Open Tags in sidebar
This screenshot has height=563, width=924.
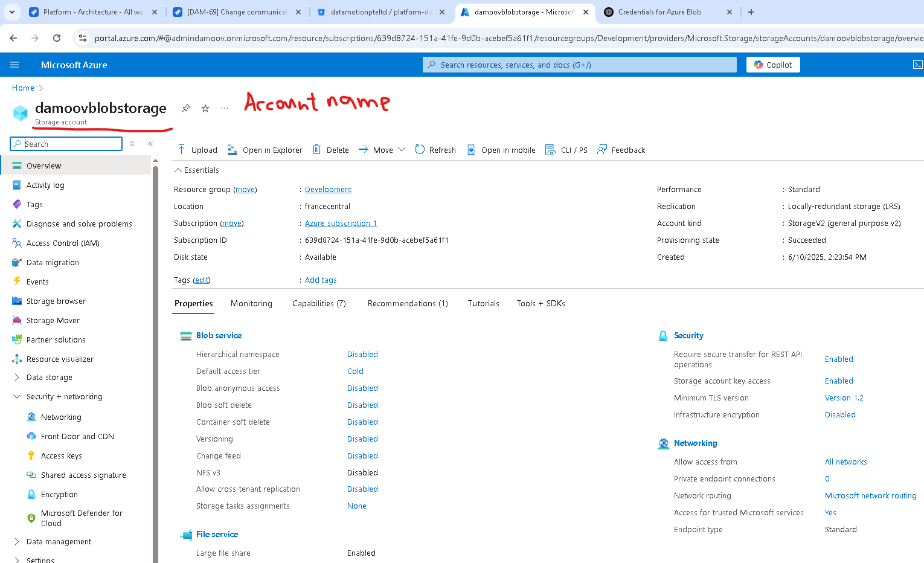(x=34, y=204)
